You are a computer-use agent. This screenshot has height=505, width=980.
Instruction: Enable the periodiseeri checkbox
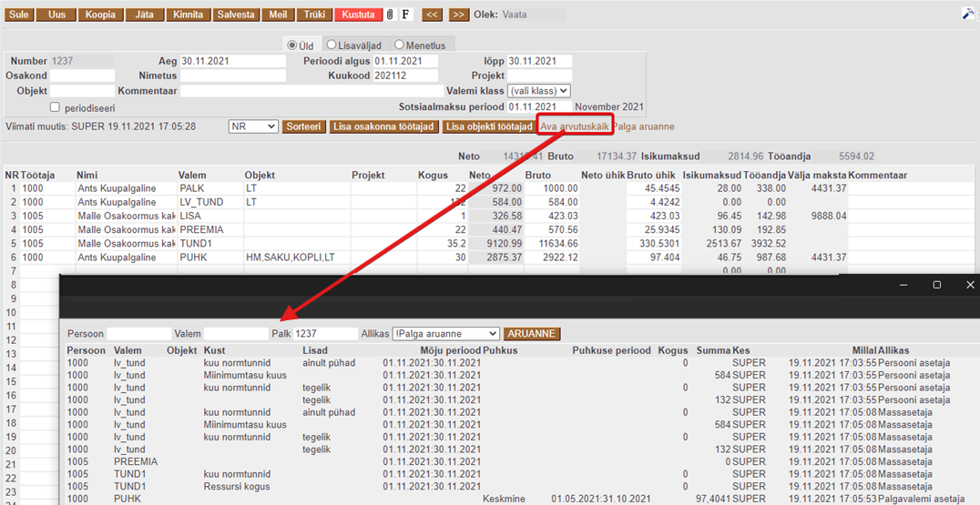[55, 107]
